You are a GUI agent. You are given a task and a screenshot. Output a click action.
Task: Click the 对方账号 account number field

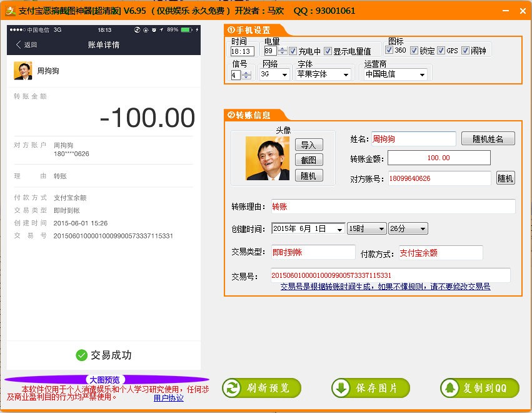pos(439,178)
